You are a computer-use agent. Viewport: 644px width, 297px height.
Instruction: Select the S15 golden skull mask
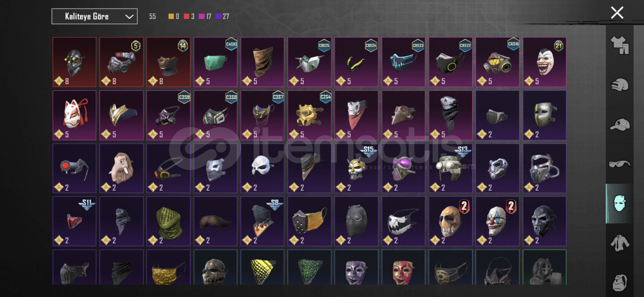(356, 168)
